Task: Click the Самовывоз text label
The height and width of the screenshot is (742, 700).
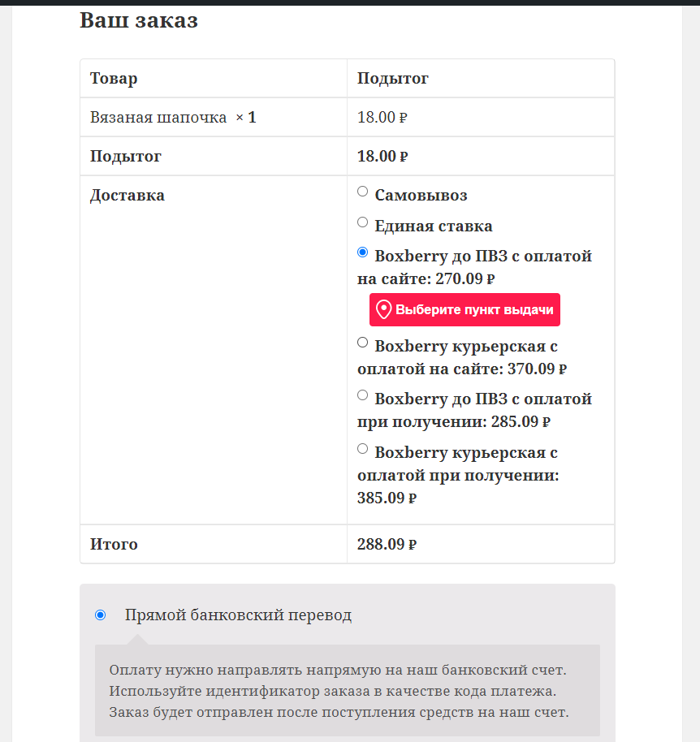Action: (421, 195)
